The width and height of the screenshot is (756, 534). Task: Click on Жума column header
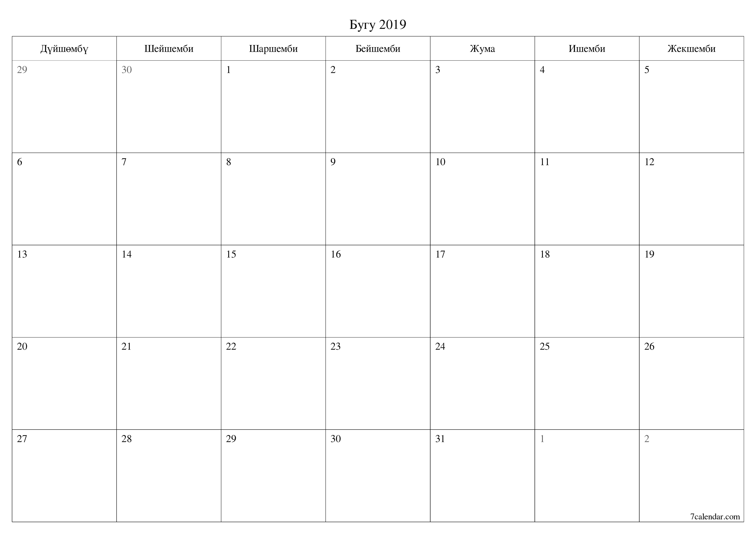tap(484, 43)
